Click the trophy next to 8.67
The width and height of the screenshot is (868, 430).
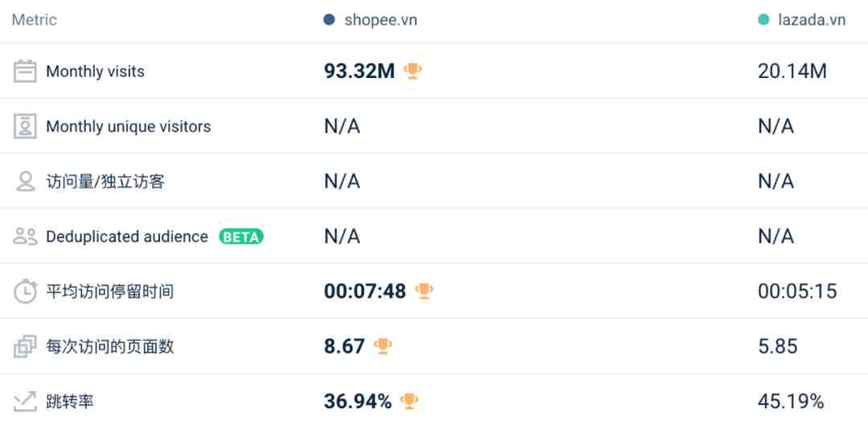(x=383, y=346)
